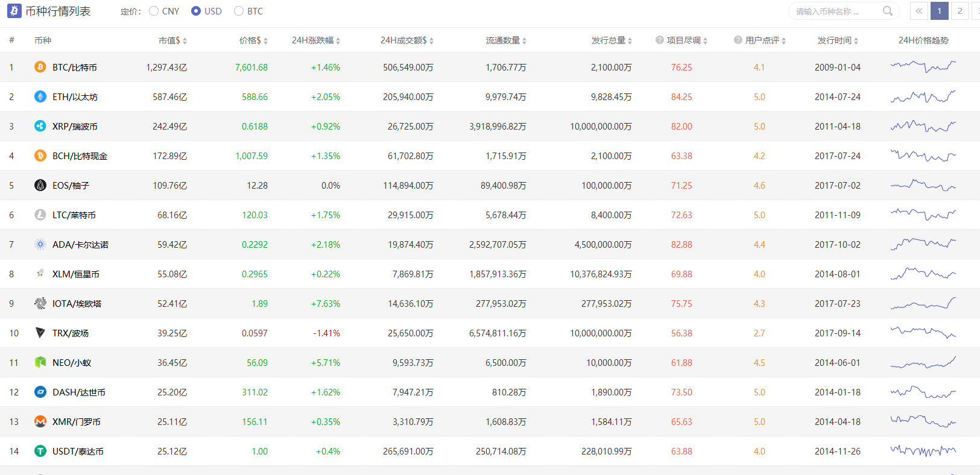Viewport: 980px width, 475px height.
Task: Click XMR issue date 2014-04-18
Action: (838, 422)
